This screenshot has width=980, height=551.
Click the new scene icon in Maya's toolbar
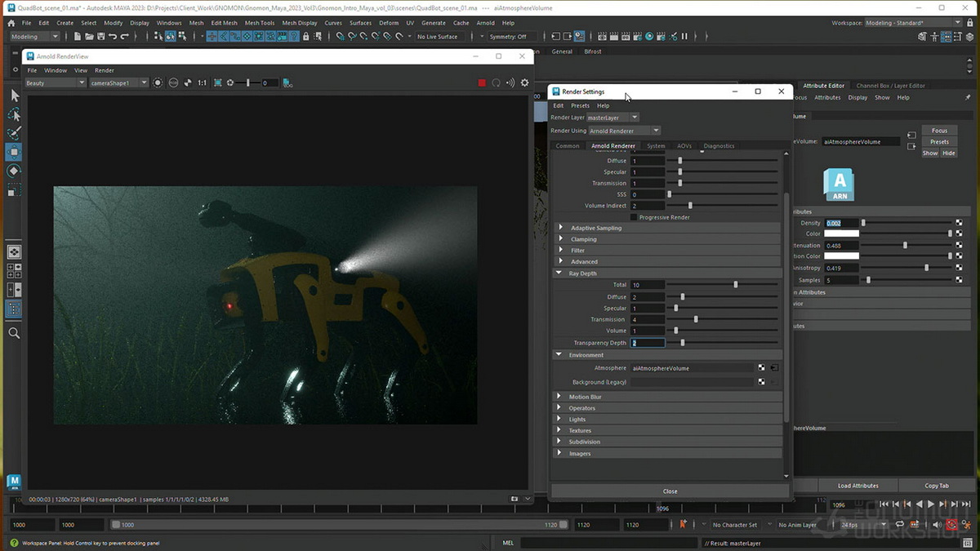(x=78, y=37)
